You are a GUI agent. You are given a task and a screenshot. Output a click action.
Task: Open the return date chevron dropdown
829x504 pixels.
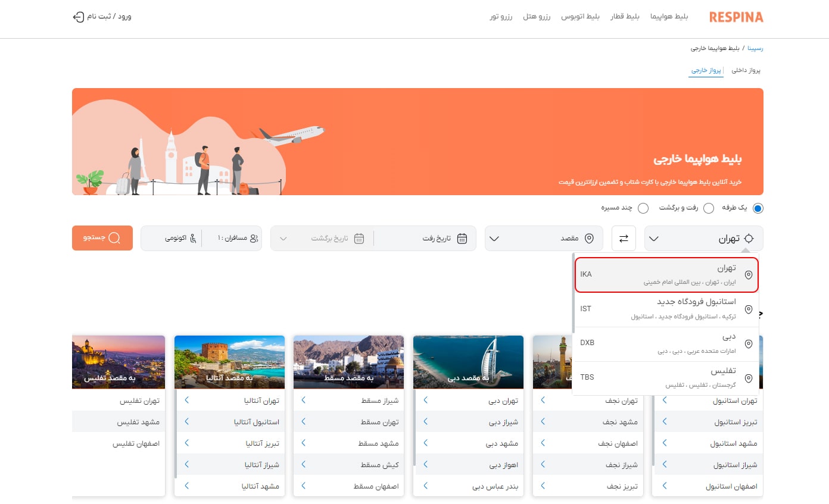(x=283, y=238)
